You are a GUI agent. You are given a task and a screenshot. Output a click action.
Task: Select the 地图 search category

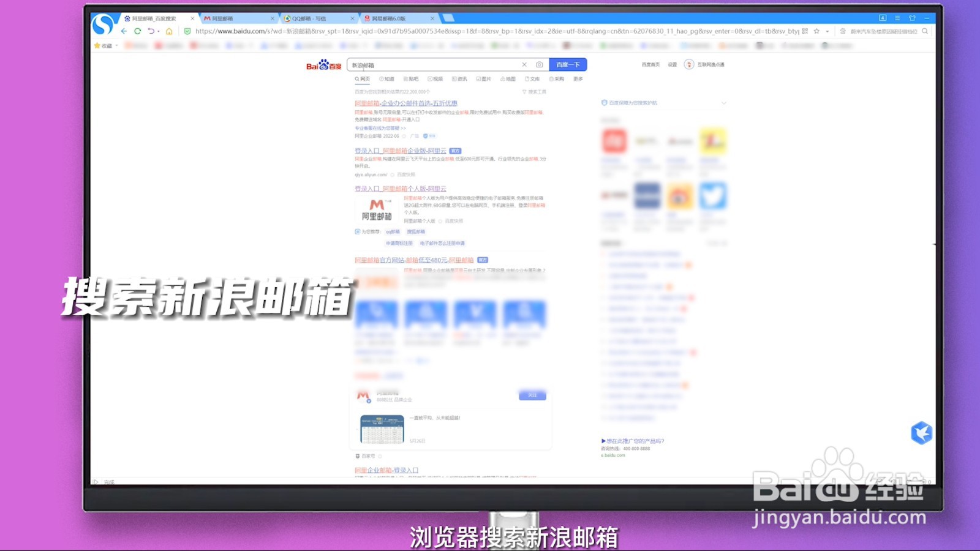[x=508, y=79]
